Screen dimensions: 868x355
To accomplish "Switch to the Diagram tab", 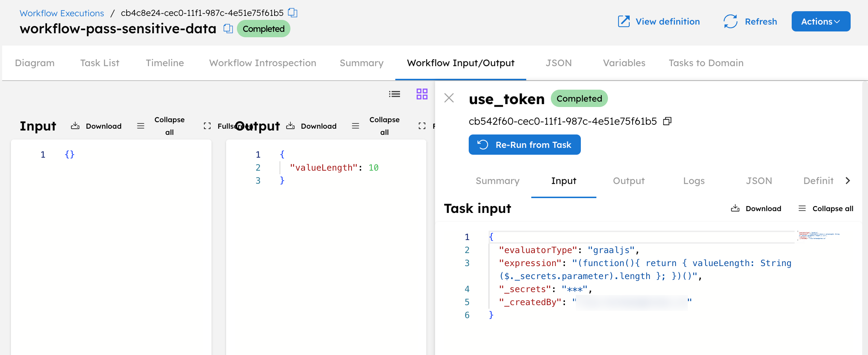I will (x=35, y=63).
